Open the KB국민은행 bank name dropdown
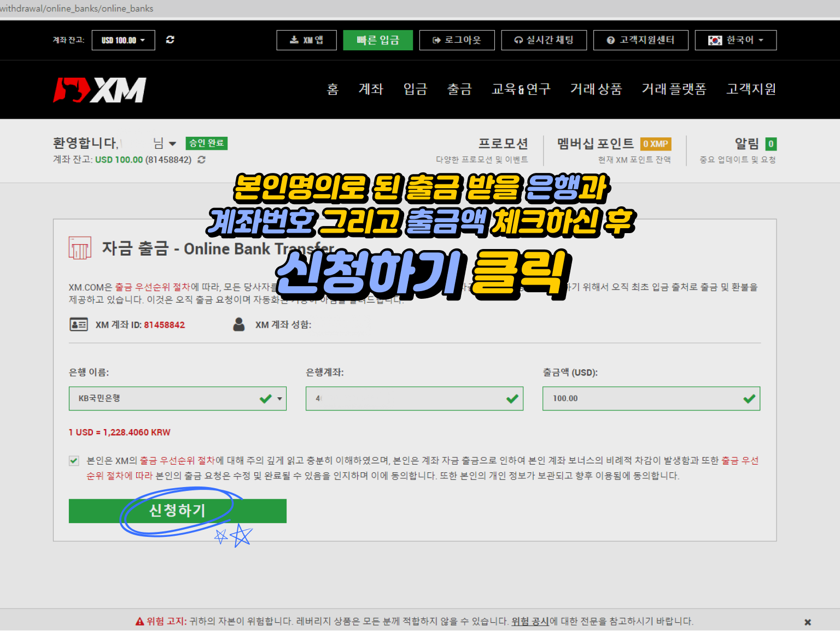Screen dimensions: 840x631 click(x=278, y=398)
